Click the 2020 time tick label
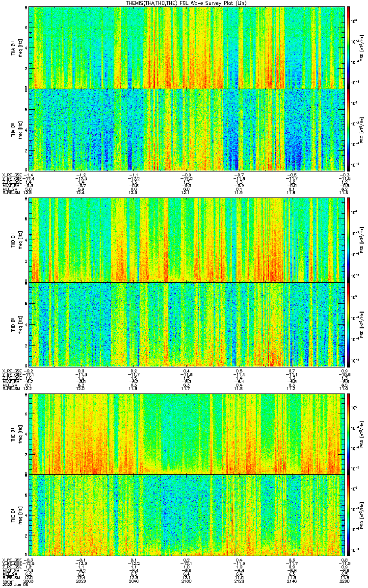Viewport: 368px width, 588px height. 81,580
